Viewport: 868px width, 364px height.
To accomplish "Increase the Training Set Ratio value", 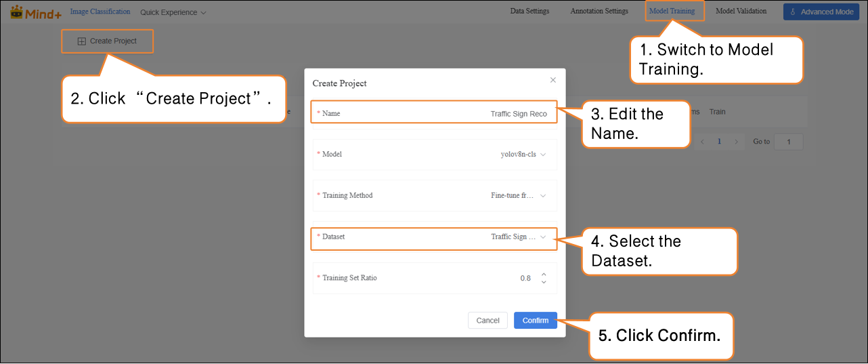I will click(x=544, y=275).
